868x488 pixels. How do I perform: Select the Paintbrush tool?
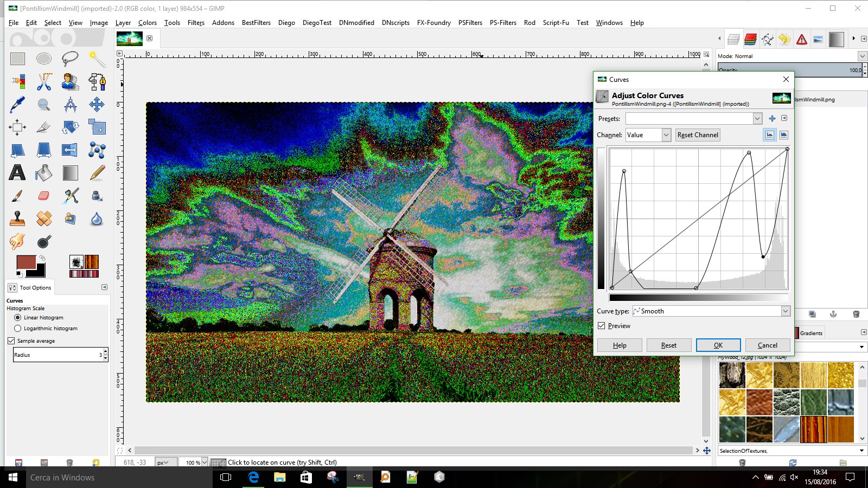17,195
